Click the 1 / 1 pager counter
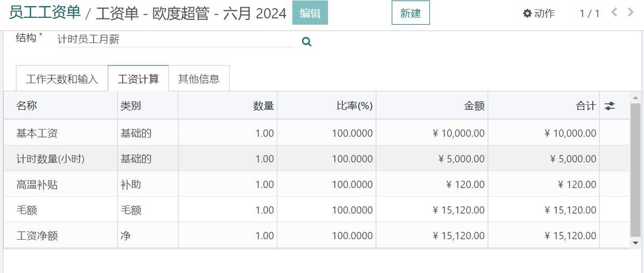Screen dimensions: 644x273 (589, 13)
